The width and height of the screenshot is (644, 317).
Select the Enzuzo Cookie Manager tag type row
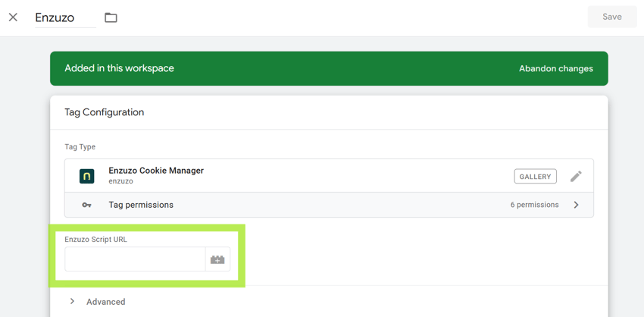pyautogui.click(x=329, y=175)
